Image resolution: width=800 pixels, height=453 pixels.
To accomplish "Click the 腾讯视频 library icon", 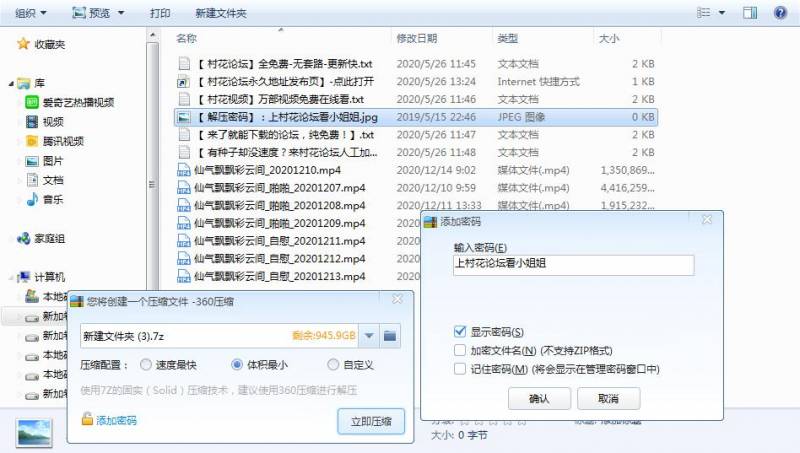I will [33, 141].
